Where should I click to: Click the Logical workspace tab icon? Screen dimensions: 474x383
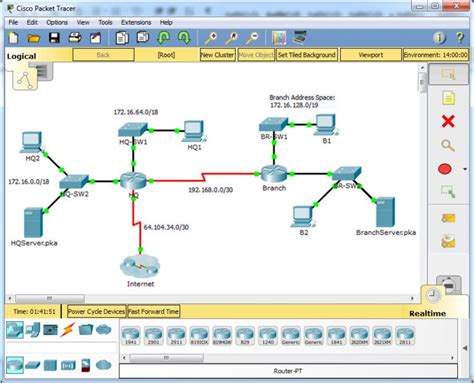[25, 80]
